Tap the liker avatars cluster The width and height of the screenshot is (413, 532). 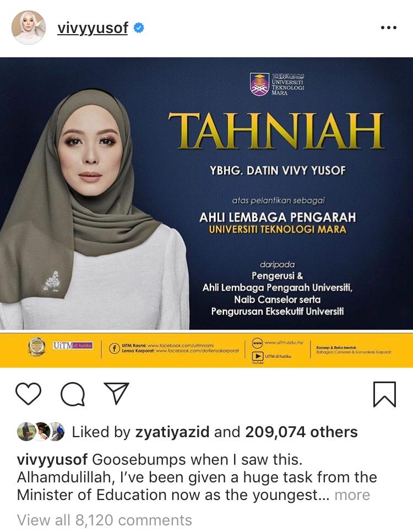coord(41,432)
